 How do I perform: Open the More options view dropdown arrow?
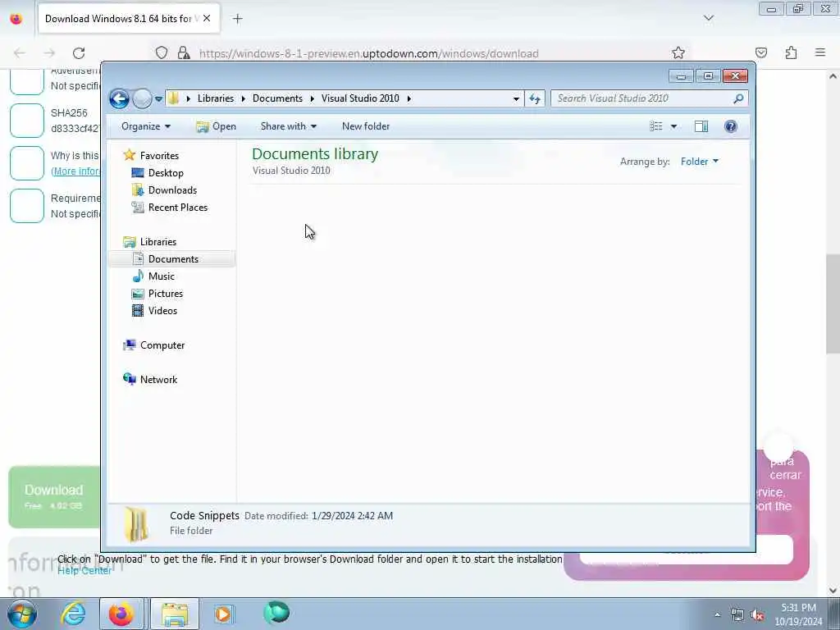[x=674, y=126]
